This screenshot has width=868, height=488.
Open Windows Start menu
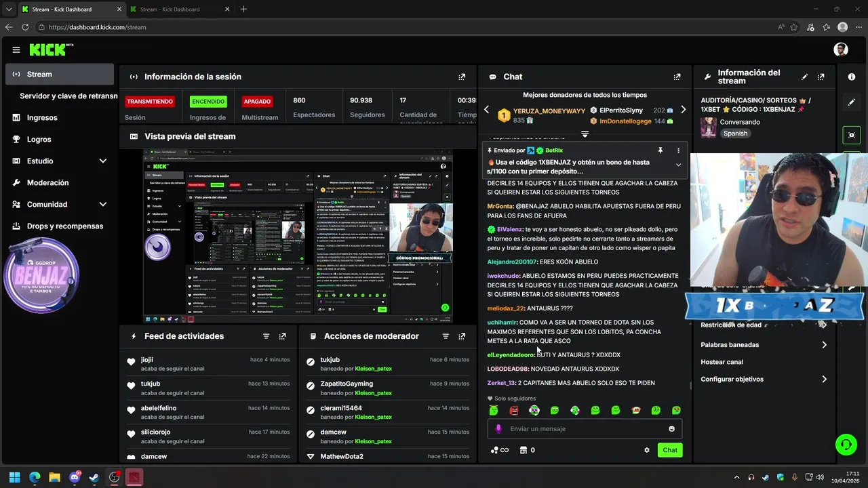[14, 477]
